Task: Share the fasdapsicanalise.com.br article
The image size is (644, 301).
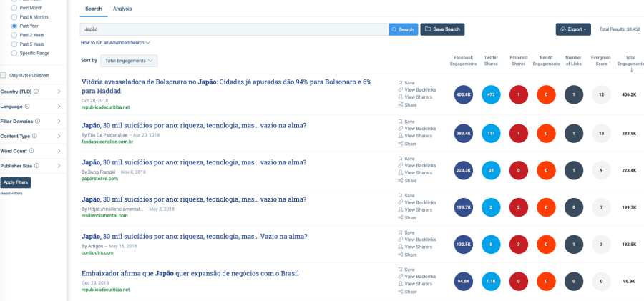Action: coord(407,144)
